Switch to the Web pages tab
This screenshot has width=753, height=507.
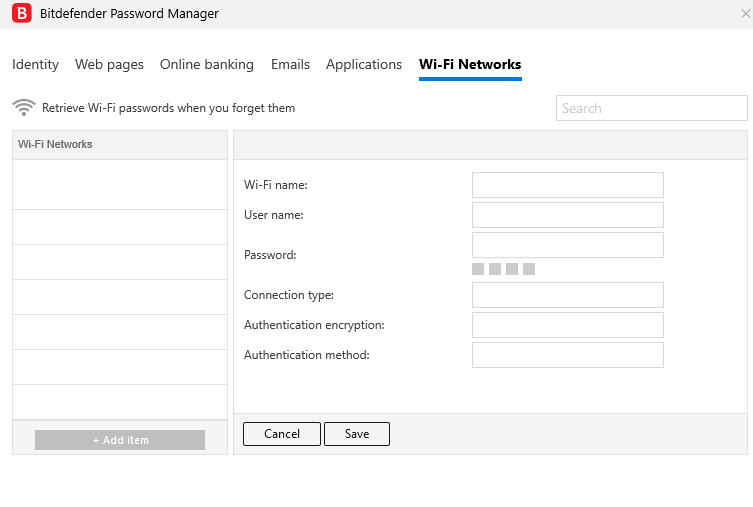point(110,65)
